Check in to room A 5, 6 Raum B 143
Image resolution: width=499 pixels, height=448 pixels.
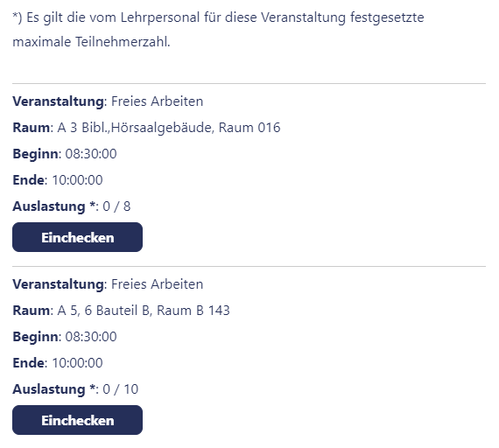(77, 420)
